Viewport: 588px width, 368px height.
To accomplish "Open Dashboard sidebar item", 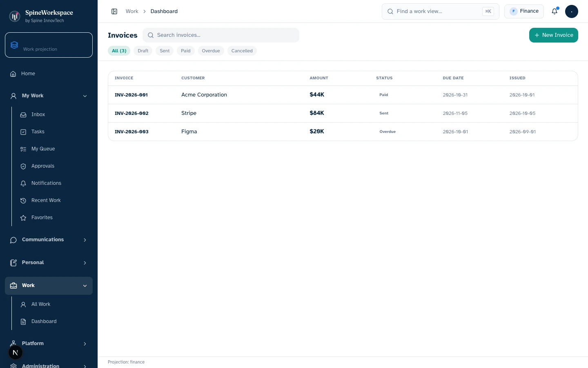I will (54, 321).
